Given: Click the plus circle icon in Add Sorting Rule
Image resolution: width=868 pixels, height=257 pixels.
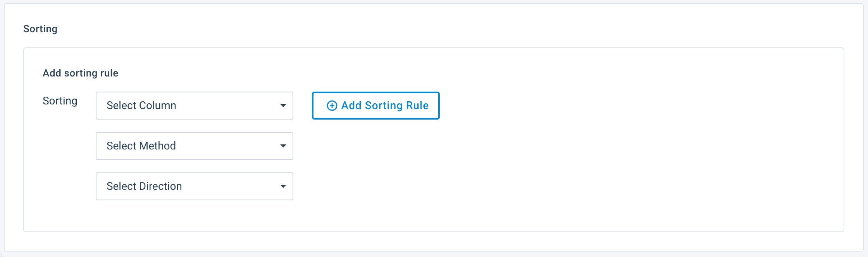Looking at the screenshot, I should pos(332,106).
